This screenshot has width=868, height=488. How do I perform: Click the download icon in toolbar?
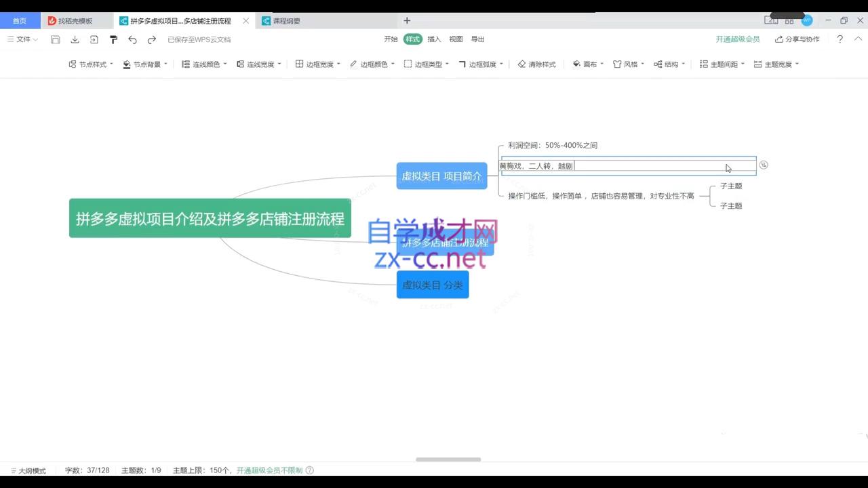tap(75, 39)
